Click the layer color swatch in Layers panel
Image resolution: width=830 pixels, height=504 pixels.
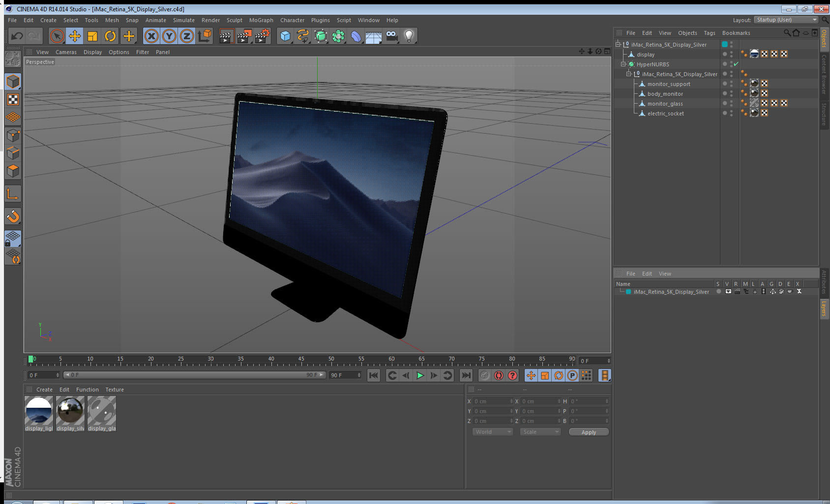pyautogui.click(x=628, y=292)
